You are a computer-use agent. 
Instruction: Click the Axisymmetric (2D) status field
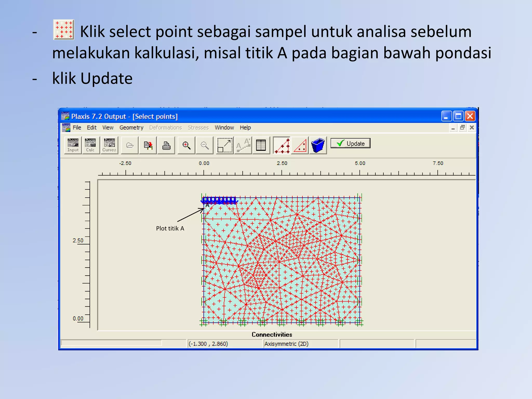tap(301, 344)
